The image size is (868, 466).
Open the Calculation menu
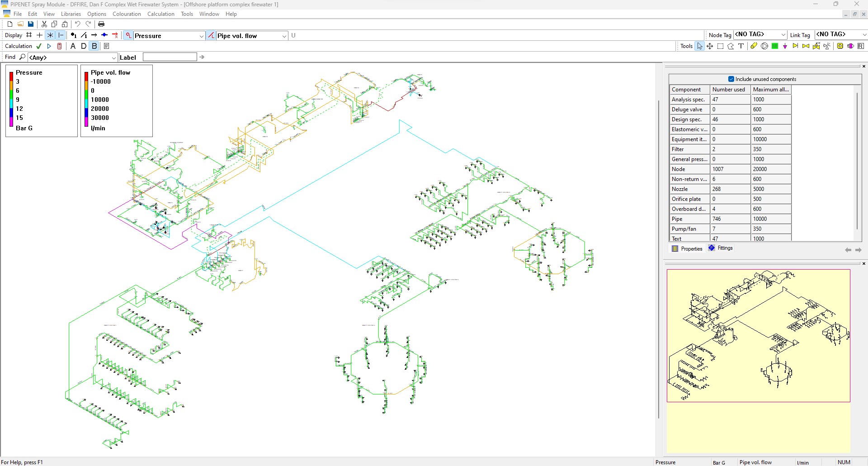pos(160,14)
